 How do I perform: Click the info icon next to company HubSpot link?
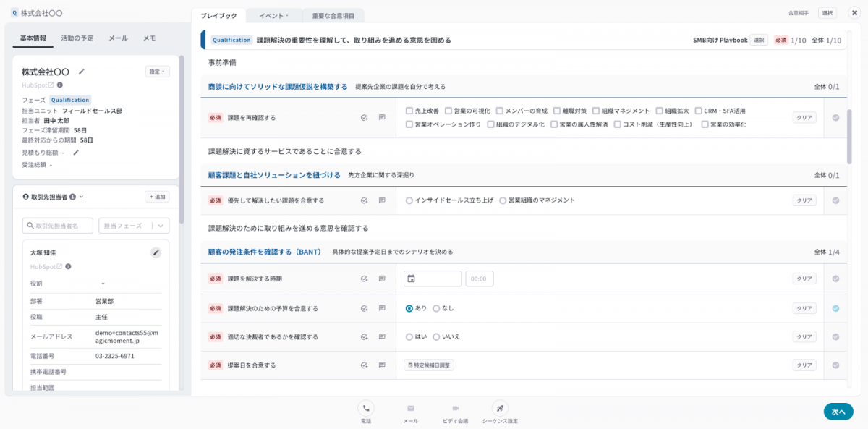59,85
